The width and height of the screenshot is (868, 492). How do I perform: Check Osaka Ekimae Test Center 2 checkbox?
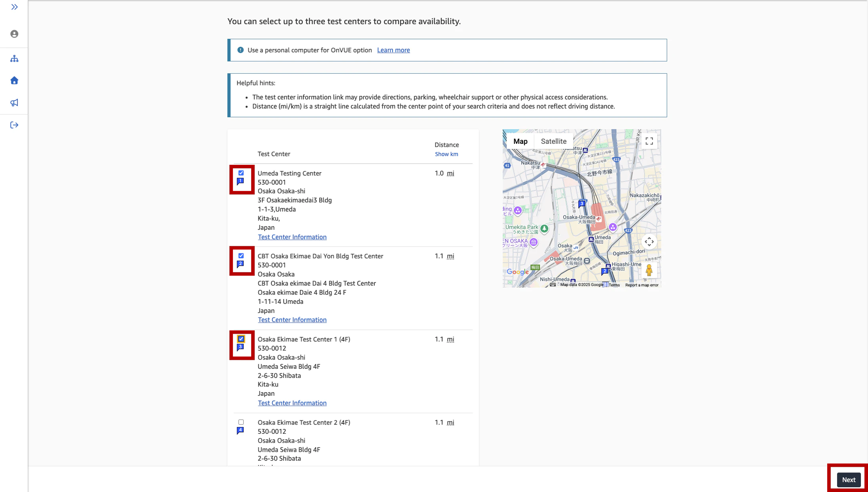[241, 422]
